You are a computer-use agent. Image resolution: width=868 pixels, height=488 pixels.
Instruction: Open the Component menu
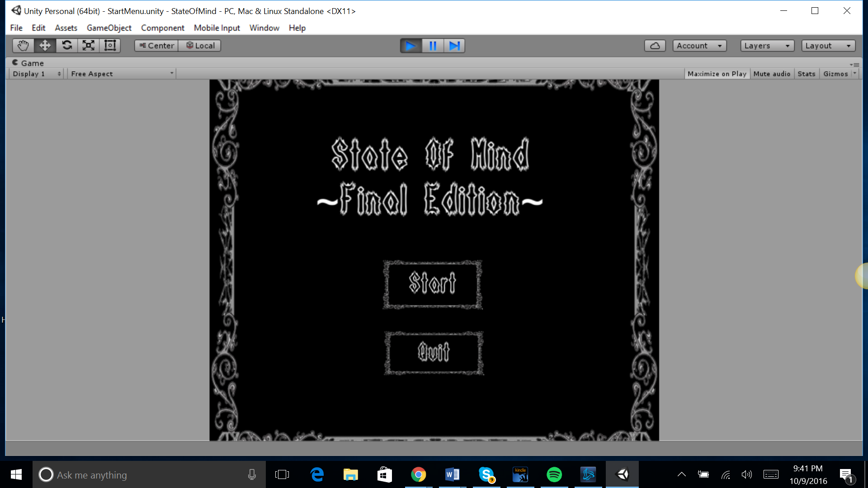click(x=163, y=28)
